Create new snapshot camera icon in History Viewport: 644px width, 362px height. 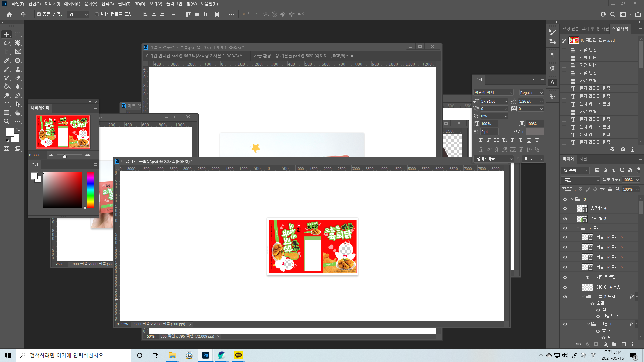623,149
